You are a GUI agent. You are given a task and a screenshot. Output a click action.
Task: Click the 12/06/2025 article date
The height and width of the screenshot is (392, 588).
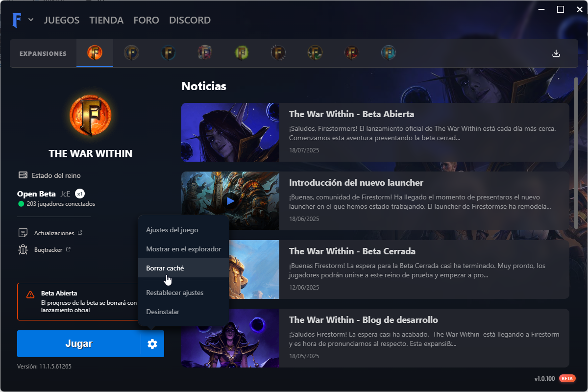coord(304,288)
